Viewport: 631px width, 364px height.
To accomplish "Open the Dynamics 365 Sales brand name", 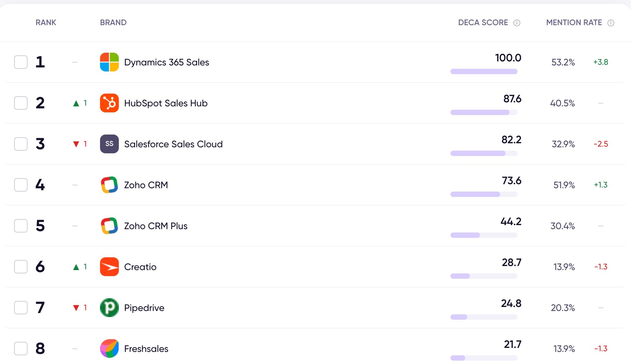I will point(166,62).
